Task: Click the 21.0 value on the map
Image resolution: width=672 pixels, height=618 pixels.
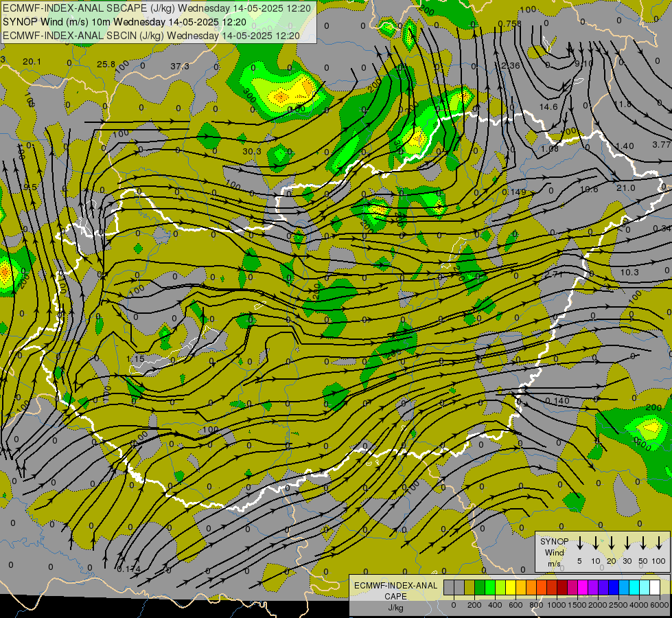Action: click(x=626, y=188)
